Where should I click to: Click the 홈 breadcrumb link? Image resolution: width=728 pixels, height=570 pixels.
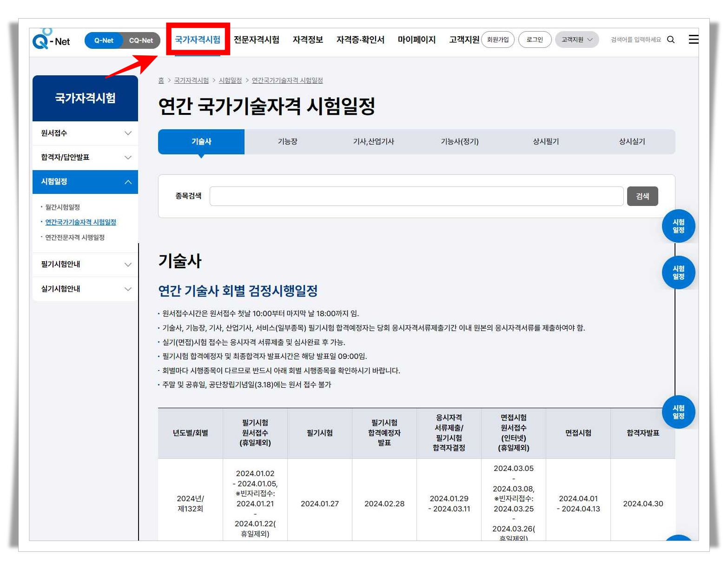(161, 80)
